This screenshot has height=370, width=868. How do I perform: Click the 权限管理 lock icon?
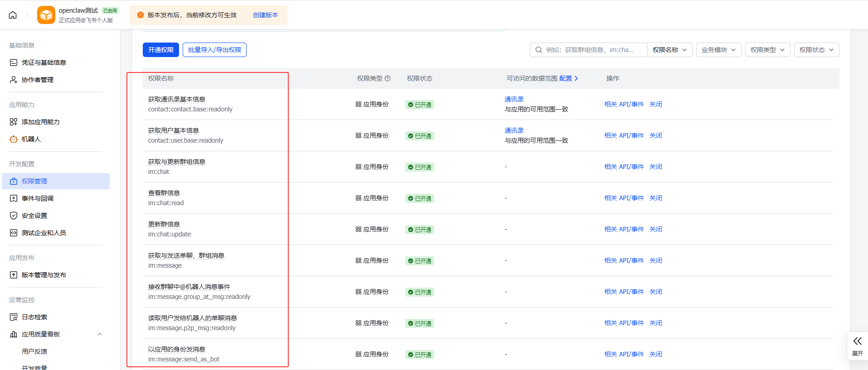click(x=14, y=181)
